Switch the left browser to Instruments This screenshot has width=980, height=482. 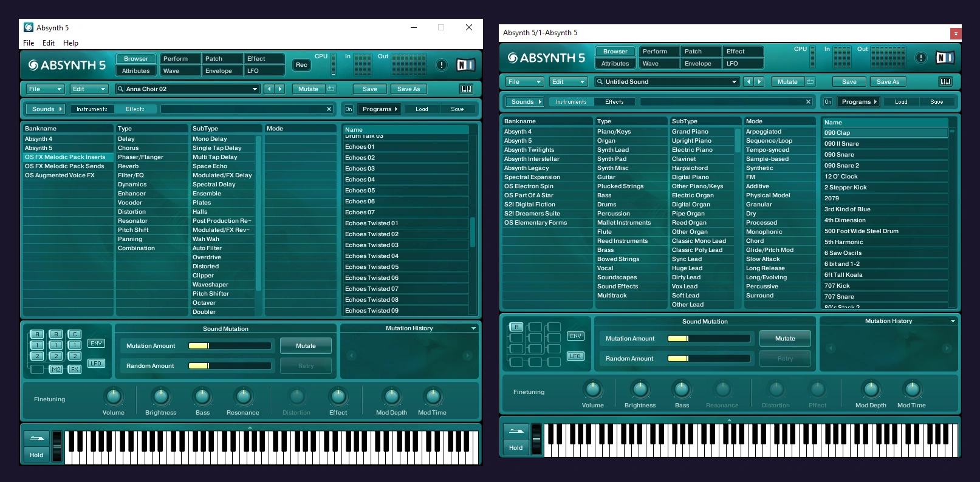[x=92, y=109]
